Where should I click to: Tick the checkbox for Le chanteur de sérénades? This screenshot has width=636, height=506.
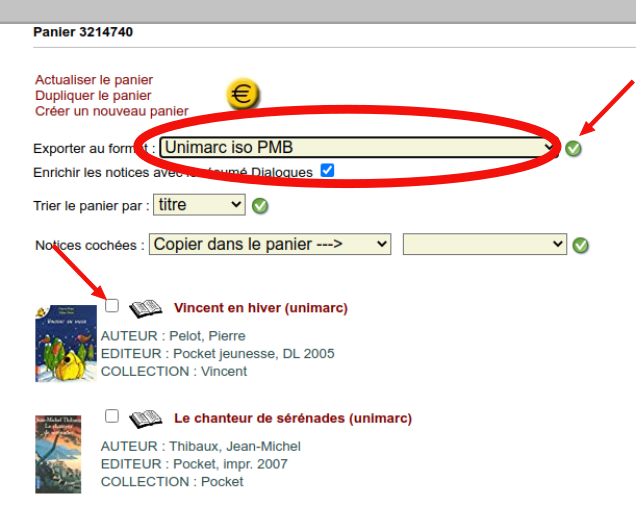click(112, 415)
